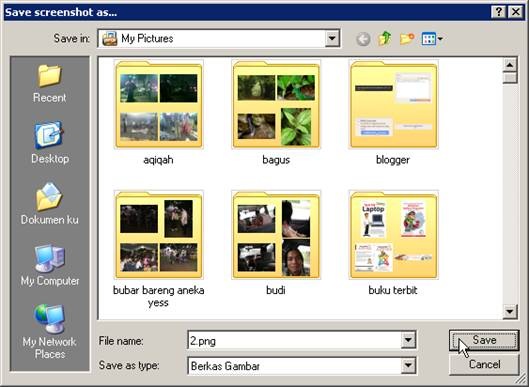The width and height of the screenshot is (529, 387).
Task: Select the buku terbit folder thumbnail
Action: (x=393, y=235)
